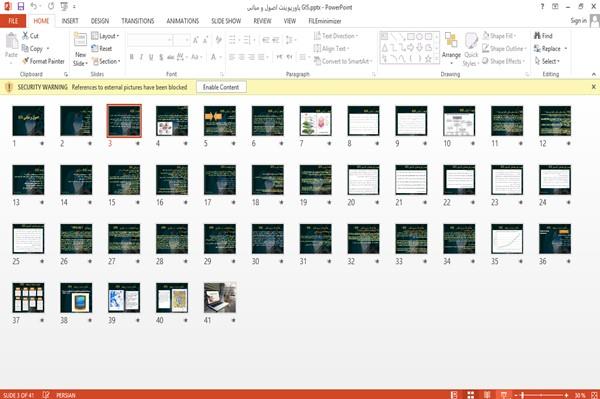The height and width of the screenshot is (399, 600).
Task: Open the Layout dropdown
Action: tap(105, 36)
